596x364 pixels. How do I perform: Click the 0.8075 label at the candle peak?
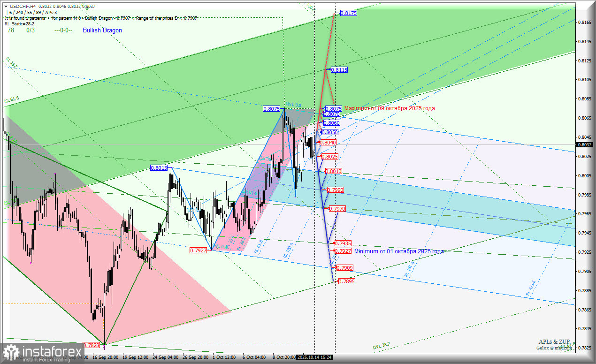272,108
